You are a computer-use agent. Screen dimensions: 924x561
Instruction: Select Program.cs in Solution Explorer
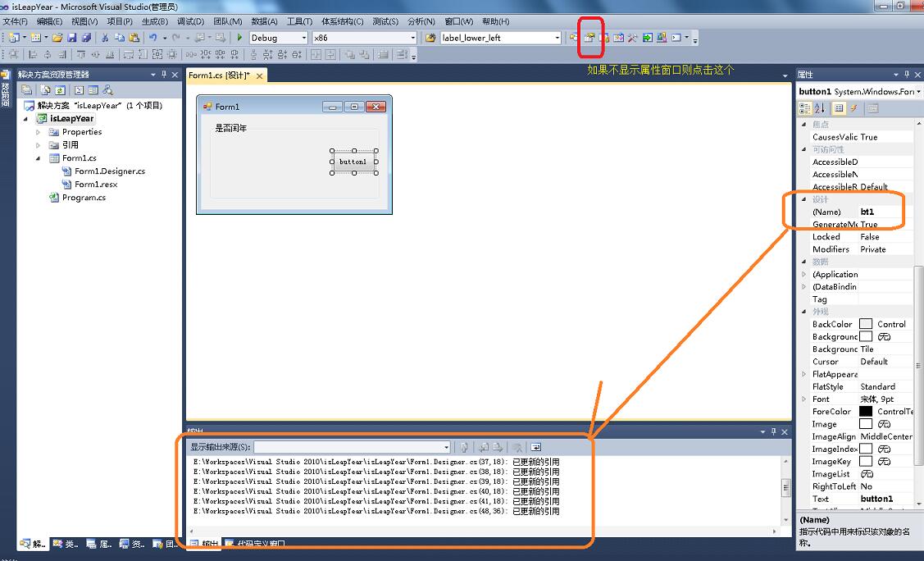tap(84, 198)
